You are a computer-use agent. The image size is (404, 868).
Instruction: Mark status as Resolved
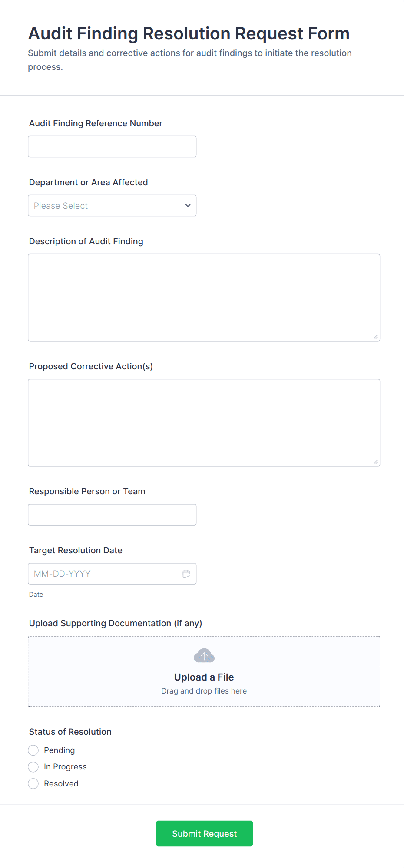[x=33, y=784]
